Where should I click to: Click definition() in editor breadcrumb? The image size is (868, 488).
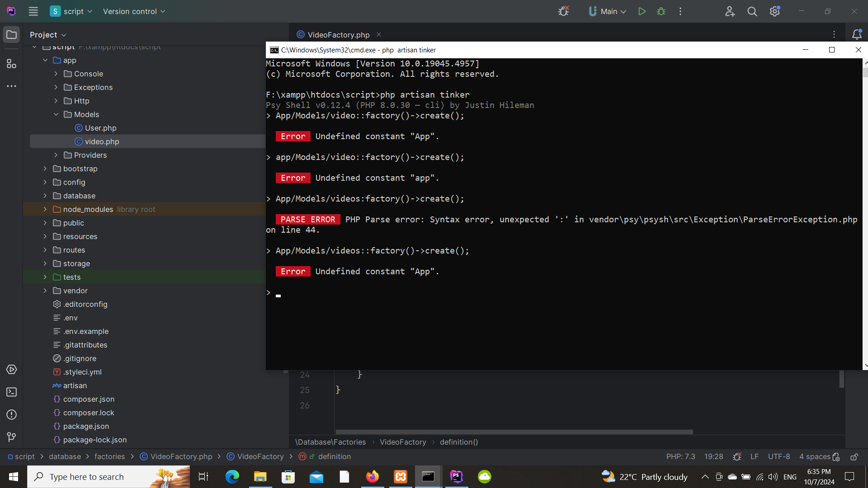tap(458, 442)
